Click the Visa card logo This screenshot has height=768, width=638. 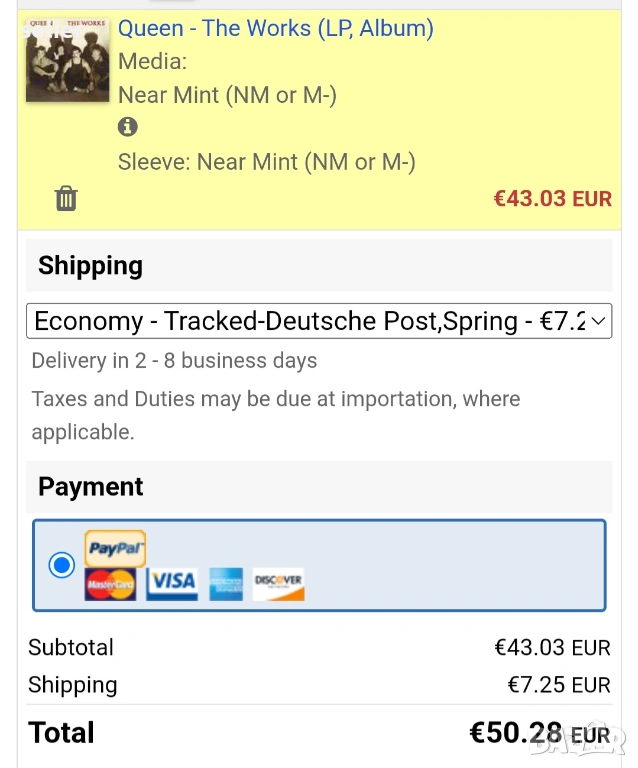coord(172,583)
